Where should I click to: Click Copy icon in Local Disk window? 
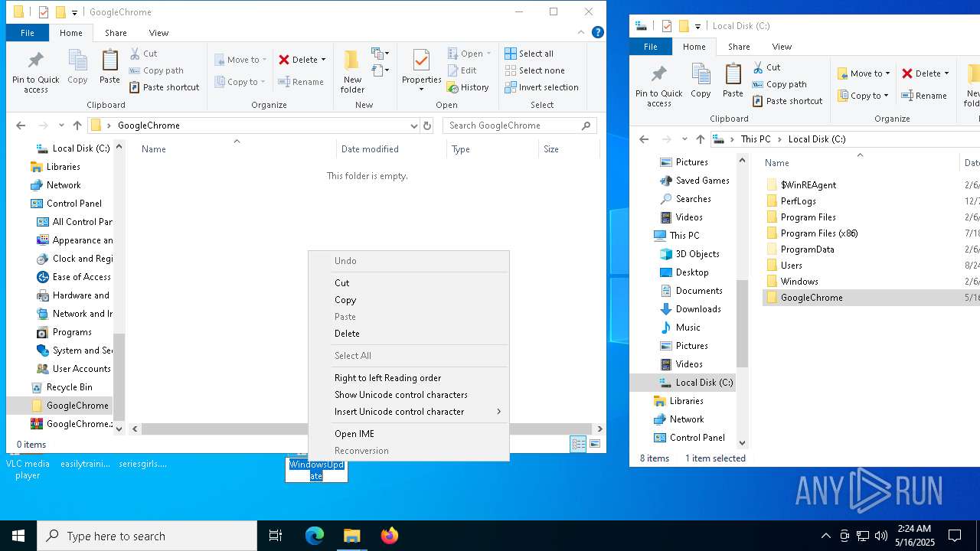[x=701, y=80]
